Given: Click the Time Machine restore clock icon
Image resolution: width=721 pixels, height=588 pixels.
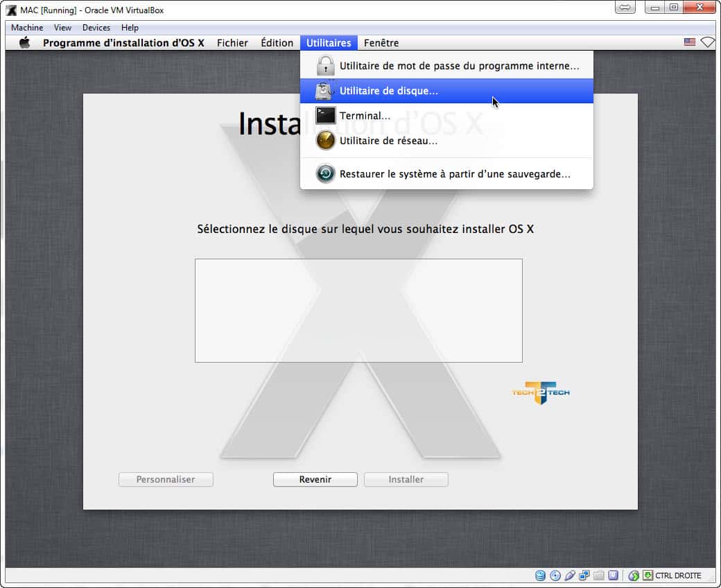Looking at the screenshot, I should (326, 174).
